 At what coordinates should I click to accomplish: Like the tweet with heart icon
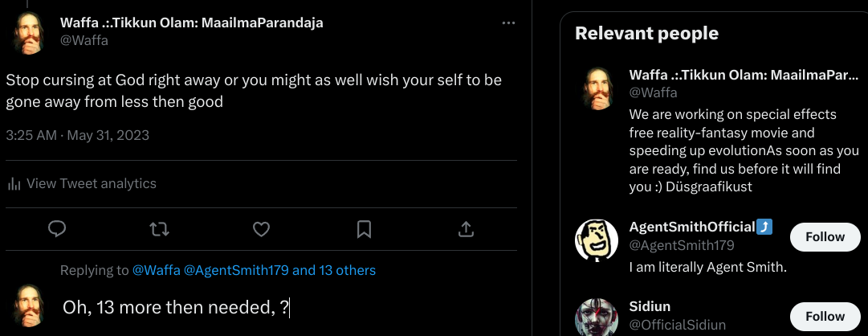[261, 230]
